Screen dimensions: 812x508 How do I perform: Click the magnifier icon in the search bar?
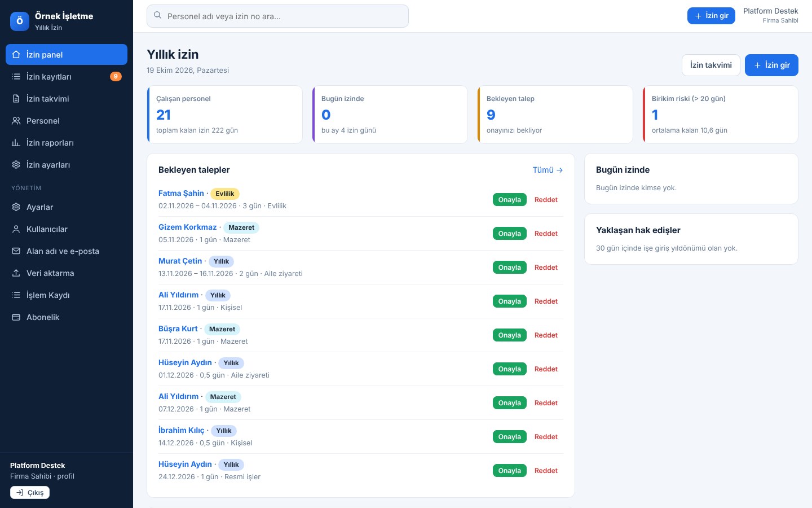[158, 16]
